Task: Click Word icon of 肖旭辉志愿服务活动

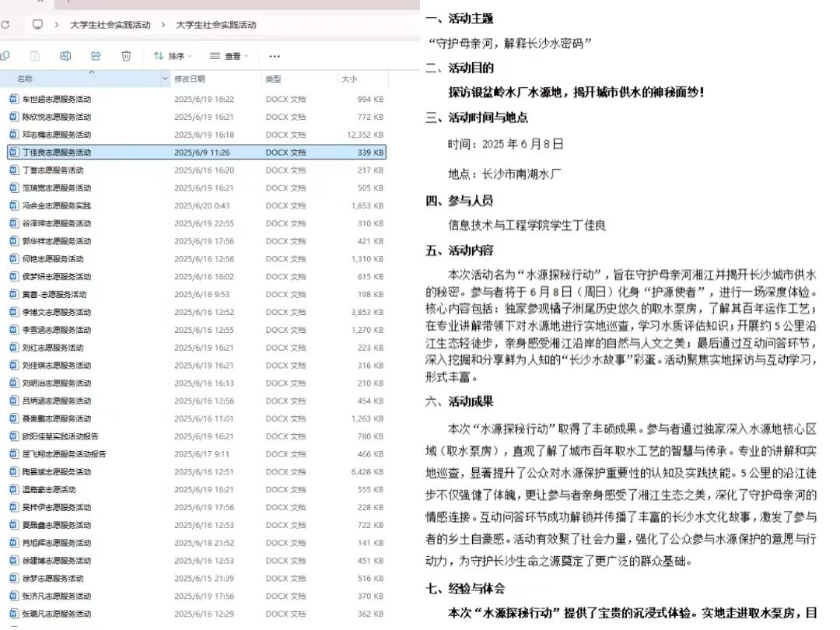Action: (15, 543)
